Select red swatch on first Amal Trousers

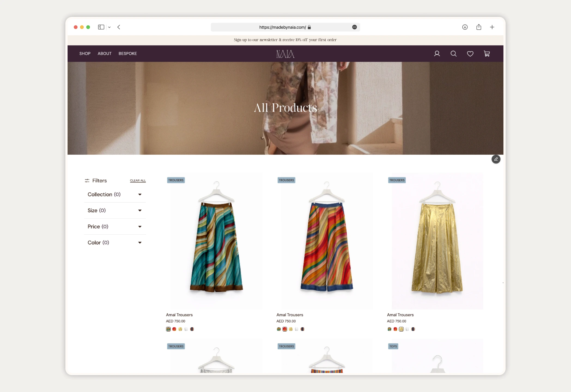[174, 329]
